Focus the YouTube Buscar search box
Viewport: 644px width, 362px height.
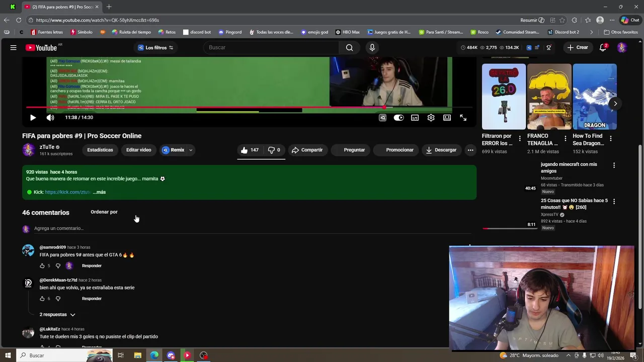pos(272,48)
